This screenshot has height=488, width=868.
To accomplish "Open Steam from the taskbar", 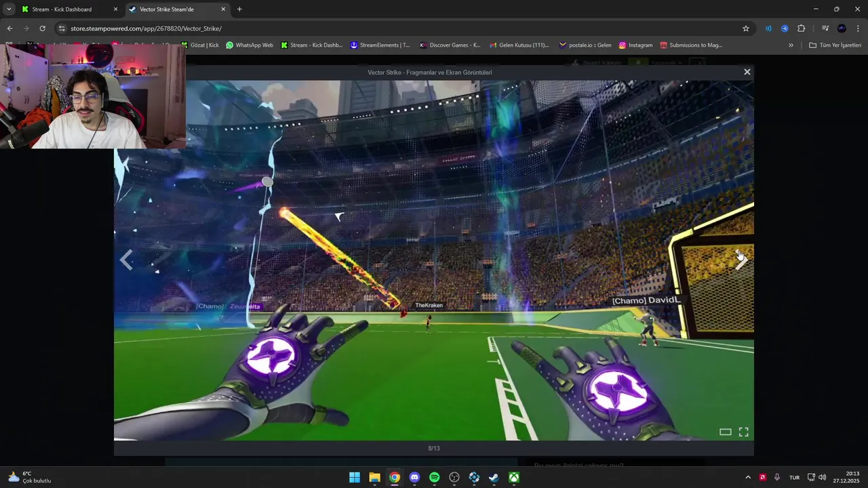I will [x=494, y=477].
